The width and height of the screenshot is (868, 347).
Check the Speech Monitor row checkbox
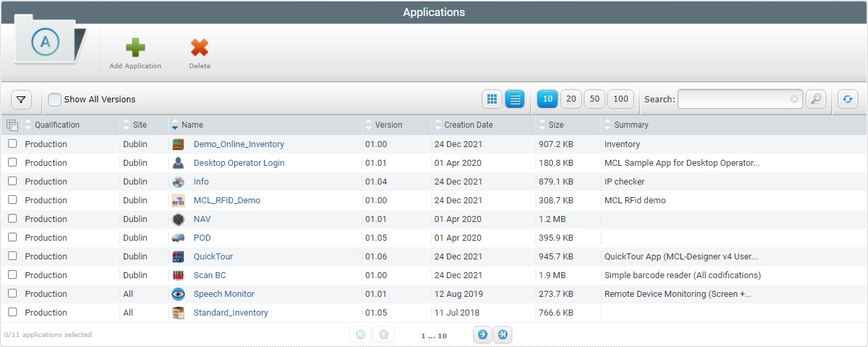[12, 294]
